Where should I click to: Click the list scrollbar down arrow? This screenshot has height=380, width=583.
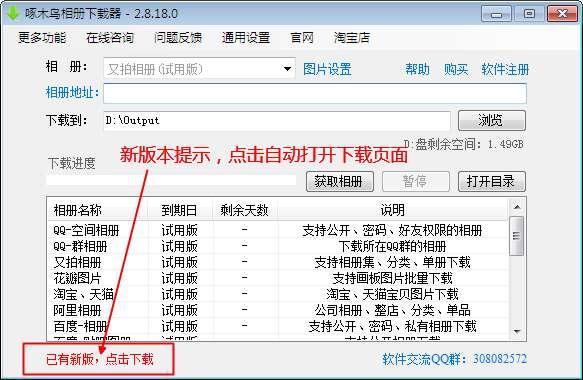517,331
